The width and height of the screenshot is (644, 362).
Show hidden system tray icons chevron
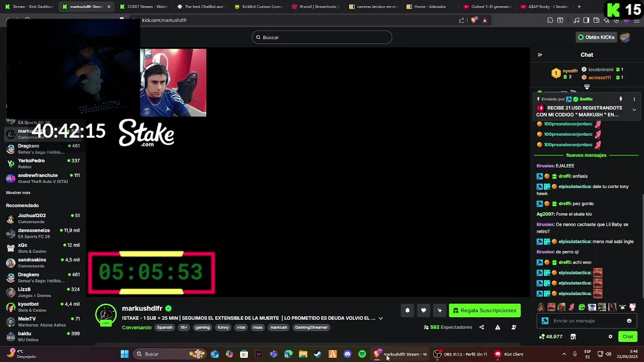point(564,354)
